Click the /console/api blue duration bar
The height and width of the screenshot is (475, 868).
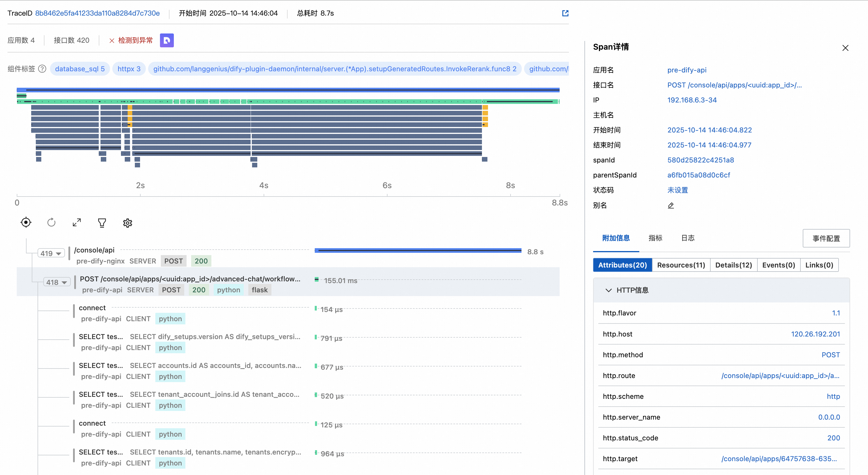click(x=418, y=250)
